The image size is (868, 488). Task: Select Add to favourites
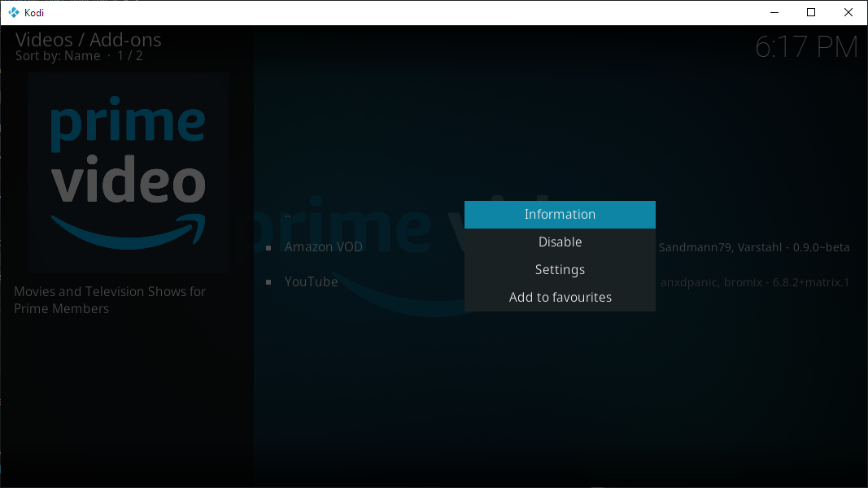coord(560,297)
